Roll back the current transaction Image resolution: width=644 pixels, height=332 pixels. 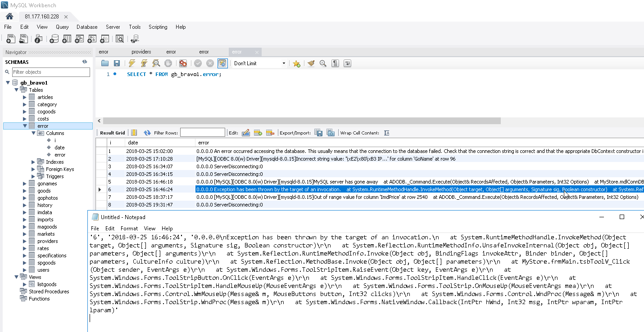[210, 63]
